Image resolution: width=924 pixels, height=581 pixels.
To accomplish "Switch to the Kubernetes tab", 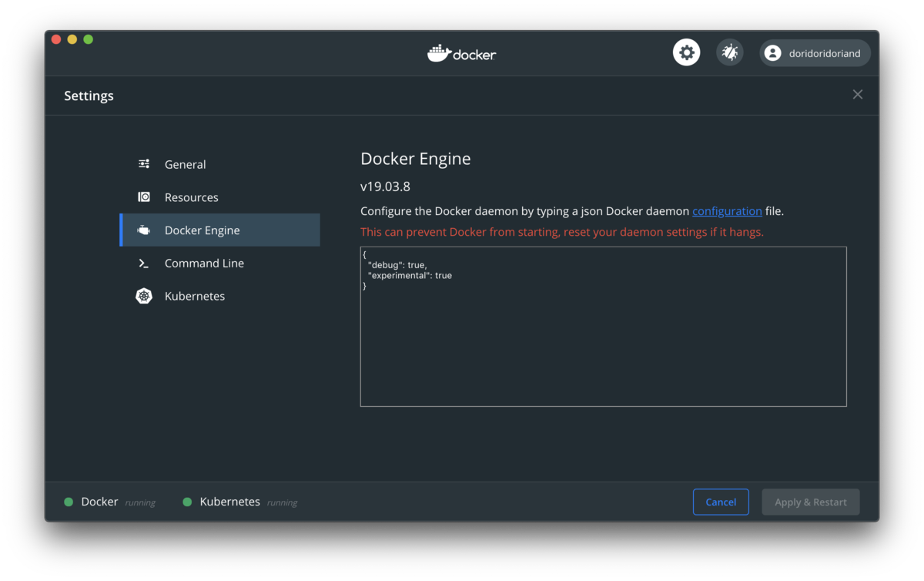I will [220, 296].
